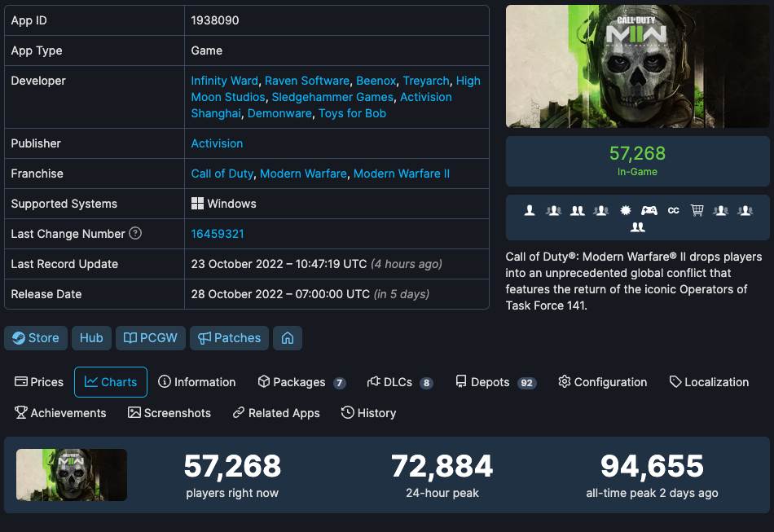Open the Infinity Ward developer link
This screenshot has width=774, height=532.
coord(224,81)
